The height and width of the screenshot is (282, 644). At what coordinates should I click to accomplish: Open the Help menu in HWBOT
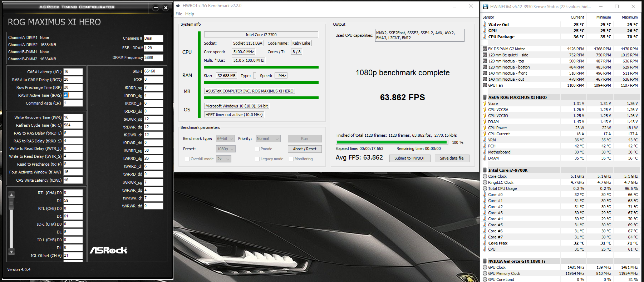190,14
